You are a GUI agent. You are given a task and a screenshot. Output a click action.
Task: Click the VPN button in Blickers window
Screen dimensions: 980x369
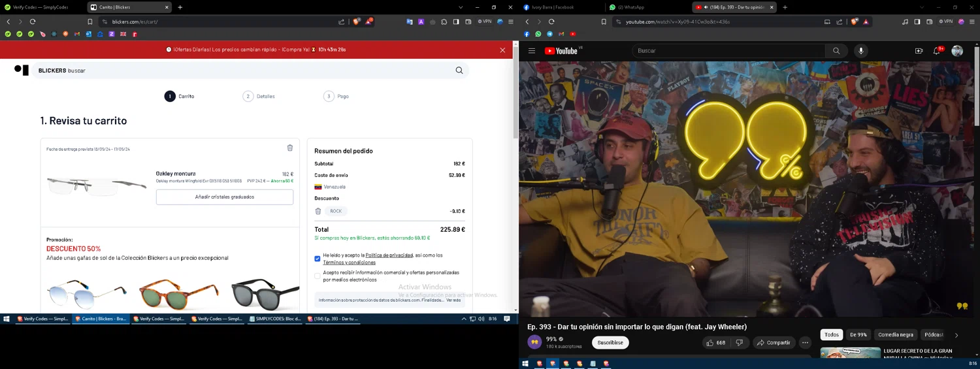[485, 22]
